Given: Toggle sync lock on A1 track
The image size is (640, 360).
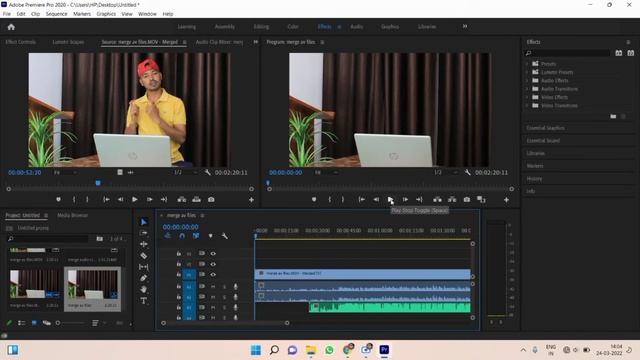Looking at the screenshot, I should pyautogui.click(x=202, y=287).
